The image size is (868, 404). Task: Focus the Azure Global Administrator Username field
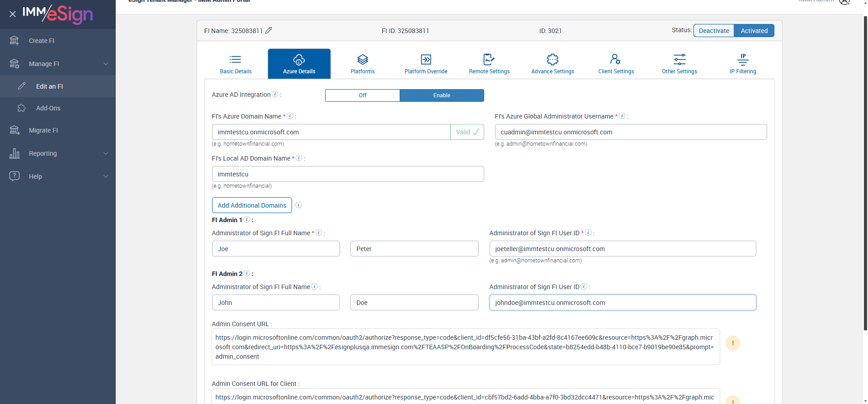coord(631,132)
